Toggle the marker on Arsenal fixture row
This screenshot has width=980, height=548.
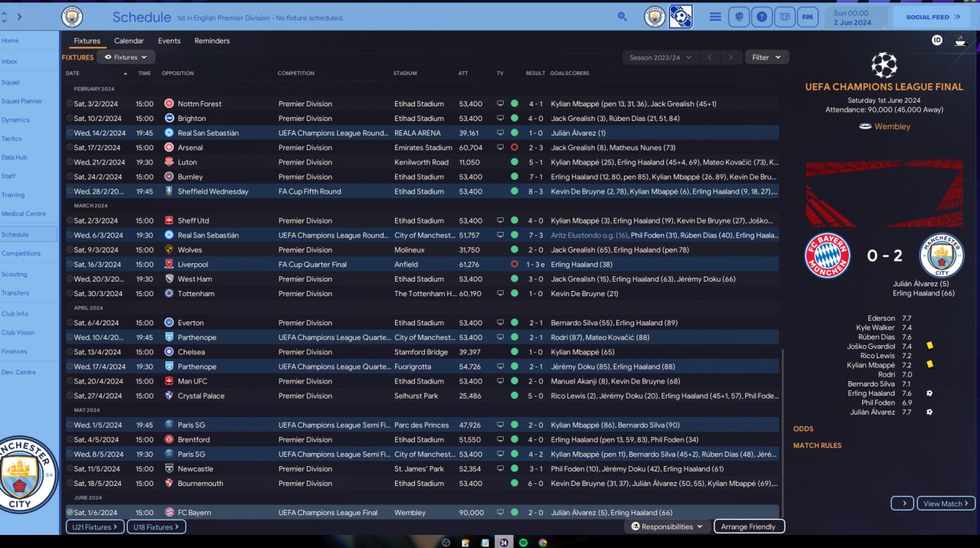(70, 148)
